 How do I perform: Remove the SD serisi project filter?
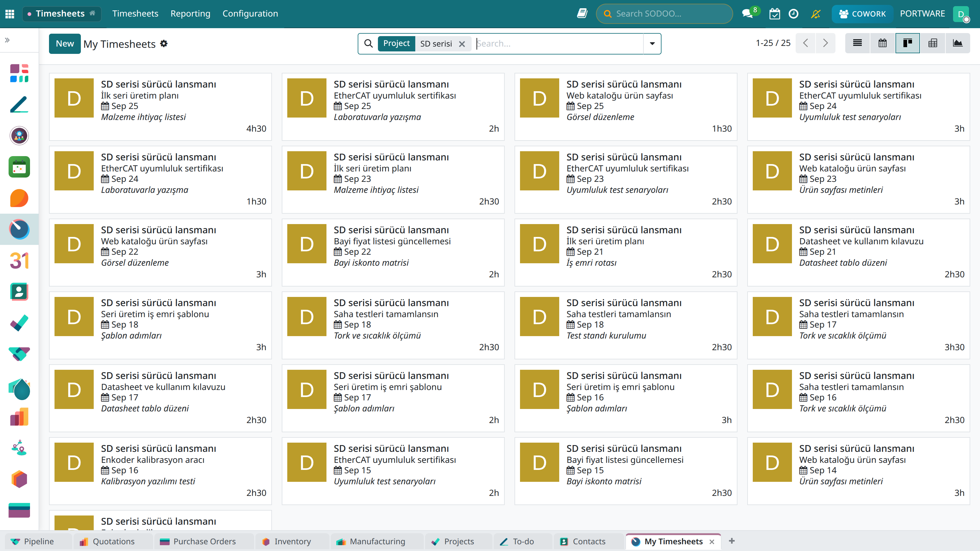coord(462,44)
